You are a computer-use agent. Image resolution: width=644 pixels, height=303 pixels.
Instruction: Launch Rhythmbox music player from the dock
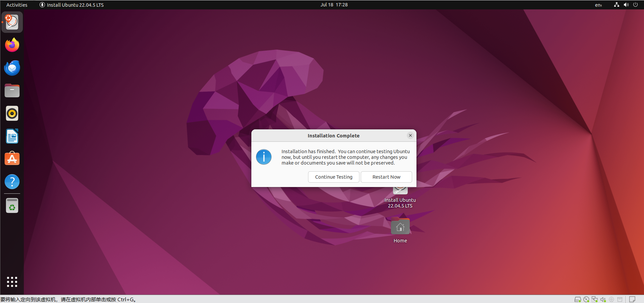[x=12, y=113]
